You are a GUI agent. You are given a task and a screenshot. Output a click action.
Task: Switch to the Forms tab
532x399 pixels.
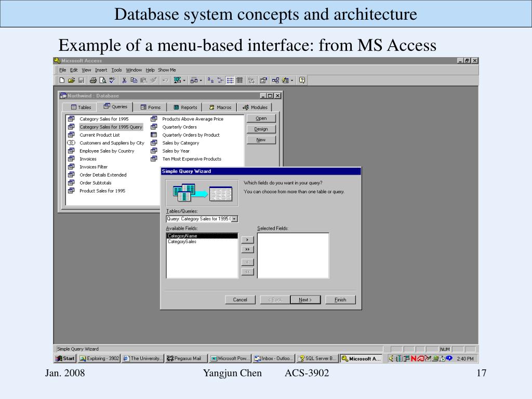click(150, 107)
